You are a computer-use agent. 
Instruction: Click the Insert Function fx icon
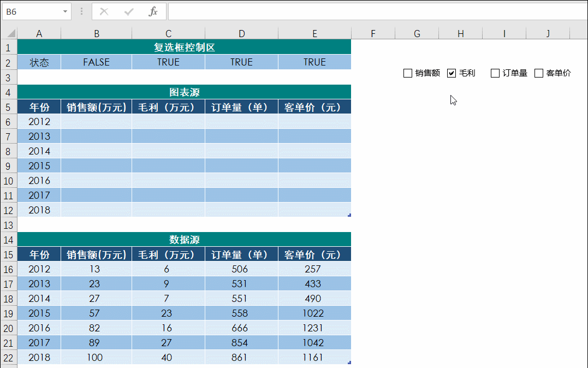pyautogui.click(x=153, y=11)
